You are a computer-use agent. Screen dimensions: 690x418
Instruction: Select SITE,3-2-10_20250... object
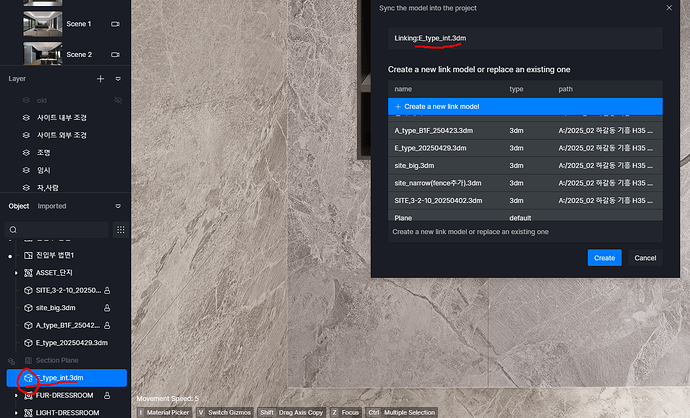click(x=68, y=290)
